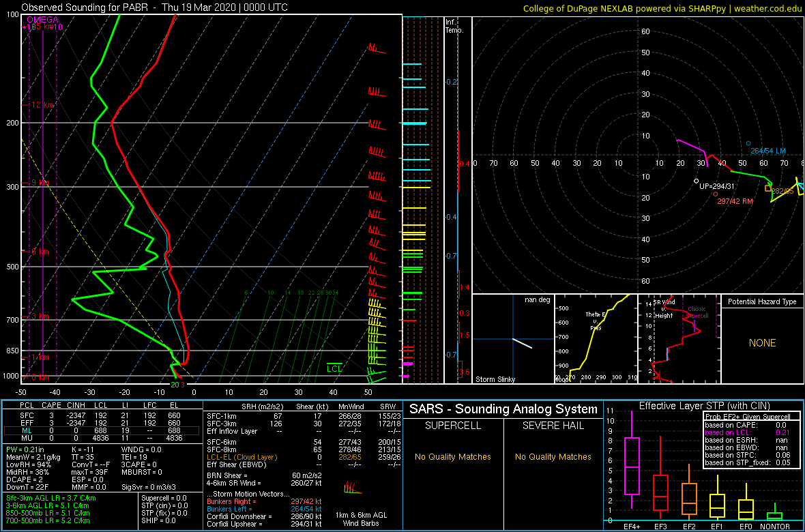Click the '297/42 RM' hodograph label
This screenshot has height=532, width=805.
[735, 202]
